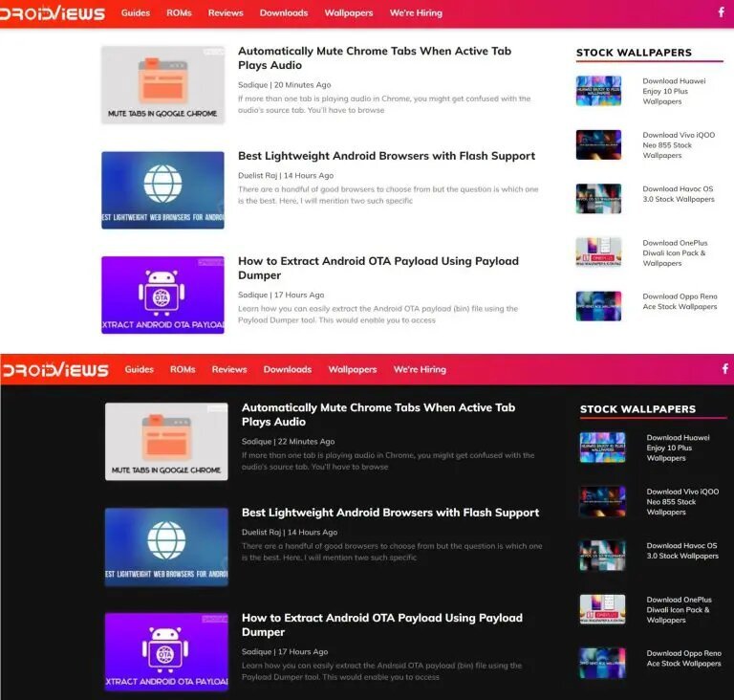Click Vivo iQOO Neo 855 link, dark sidebar
The height and width of the screenshot is (700, 734).
coord(682,502)
